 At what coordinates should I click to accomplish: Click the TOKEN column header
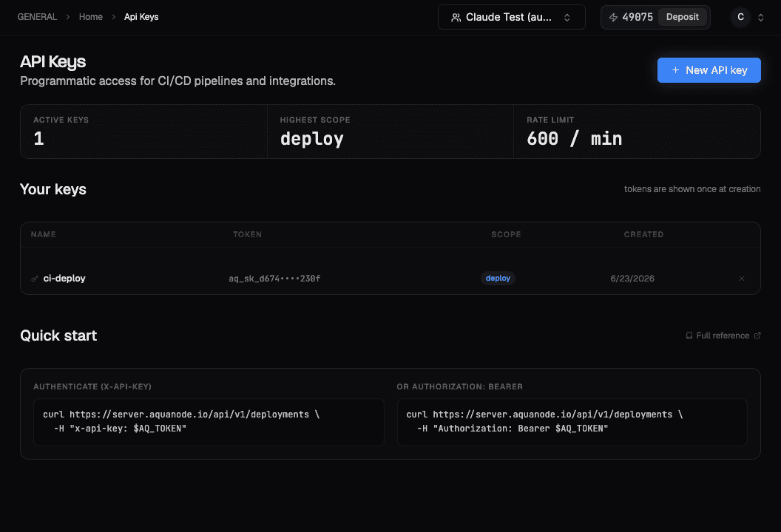pos(247,234)
